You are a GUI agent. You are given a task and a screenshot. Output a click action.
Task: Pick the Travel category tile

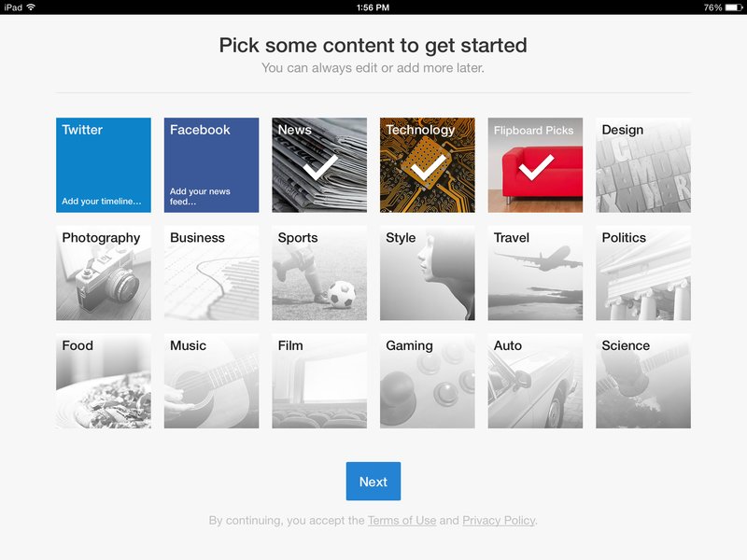pyautogui.click(x=535, y=273)
